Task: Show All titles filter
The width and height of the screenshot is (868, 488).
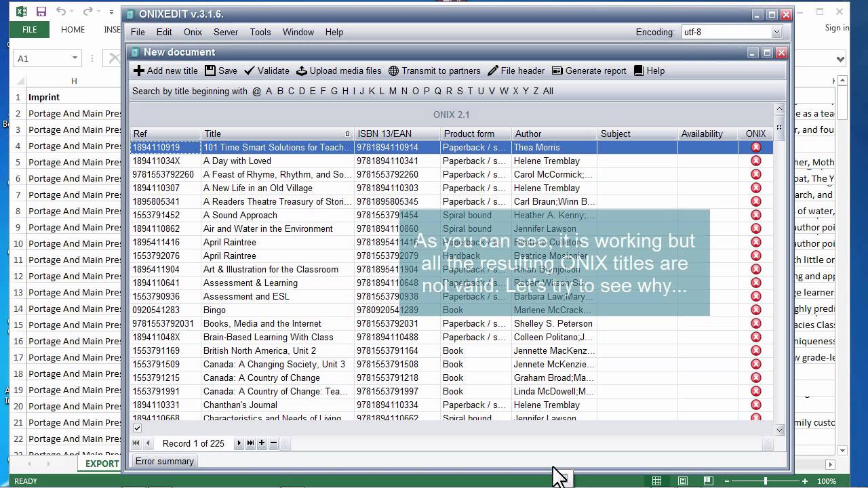Action: [x=548, y=91]
